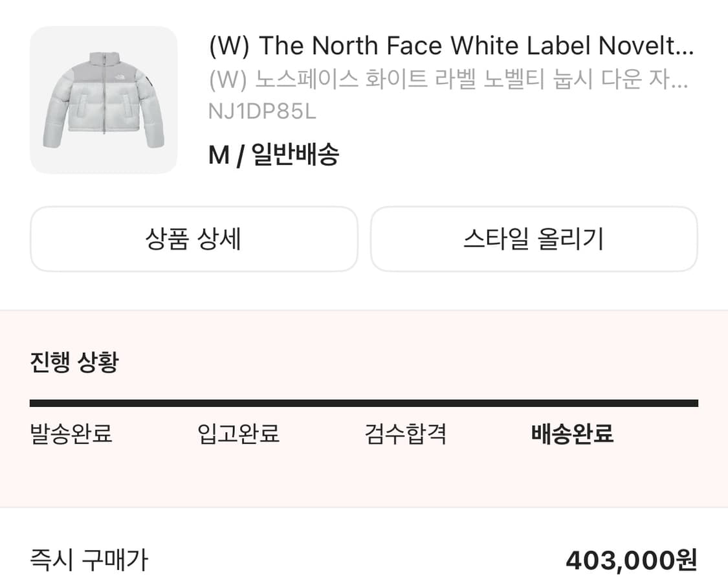728x583 pixels.
Task: Select the 입고완료 progress step
Action: pyautogui.click(x=238, y=435)
